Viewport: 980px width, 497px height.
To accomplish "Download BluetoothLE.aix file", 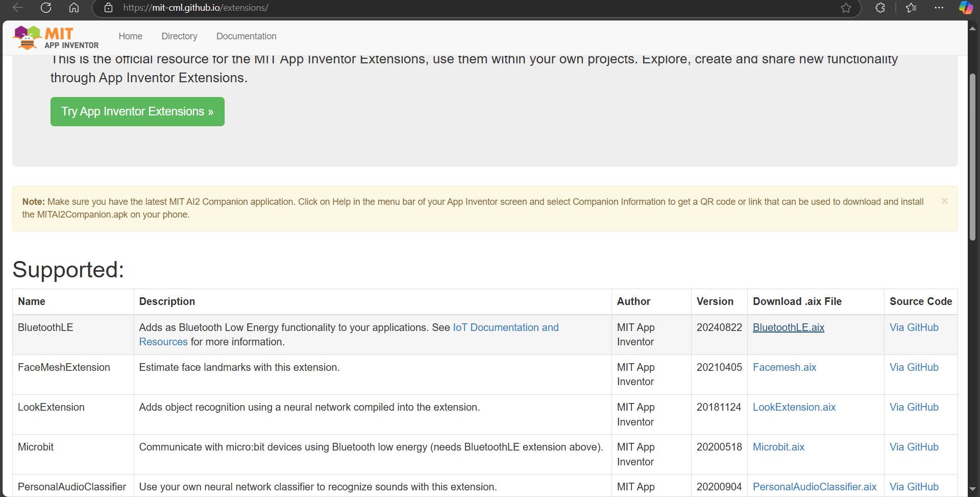I will tap(789, 327).
